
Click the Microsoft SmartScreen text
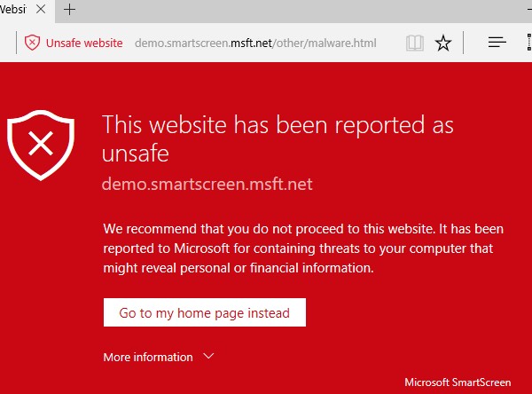(458, 382)
